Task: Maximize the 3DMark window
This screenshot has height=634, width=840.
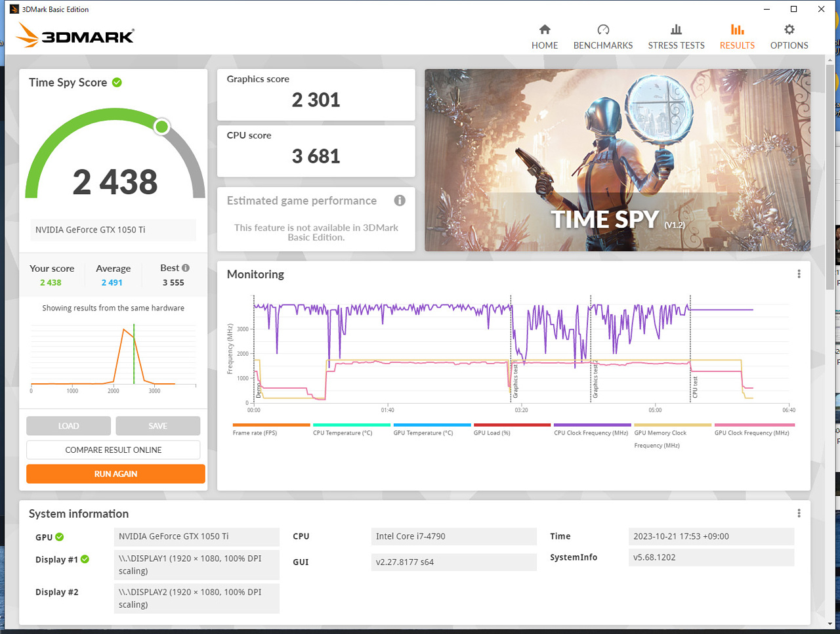Action: [794, 9]
